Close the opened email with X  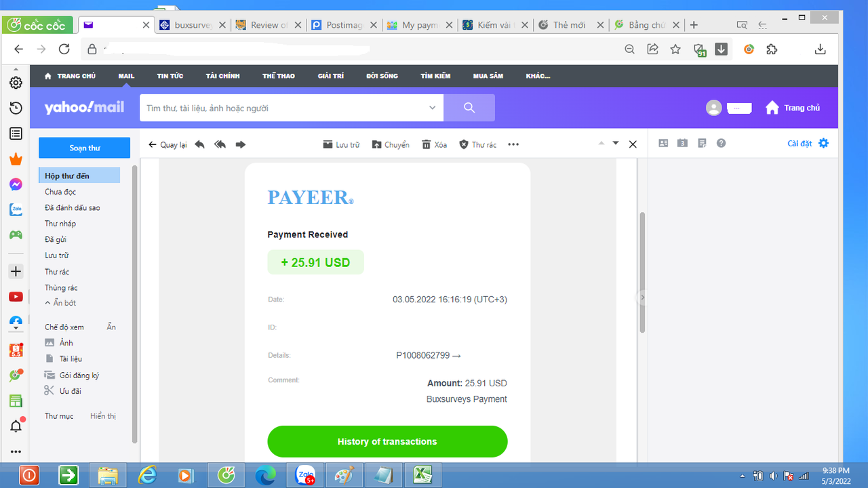coord(633,144)
